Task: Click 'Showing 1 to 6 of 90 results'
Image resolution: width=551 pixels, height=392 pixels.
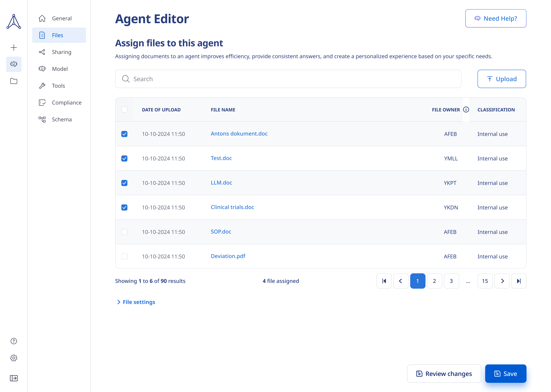Action: [150, 281]
